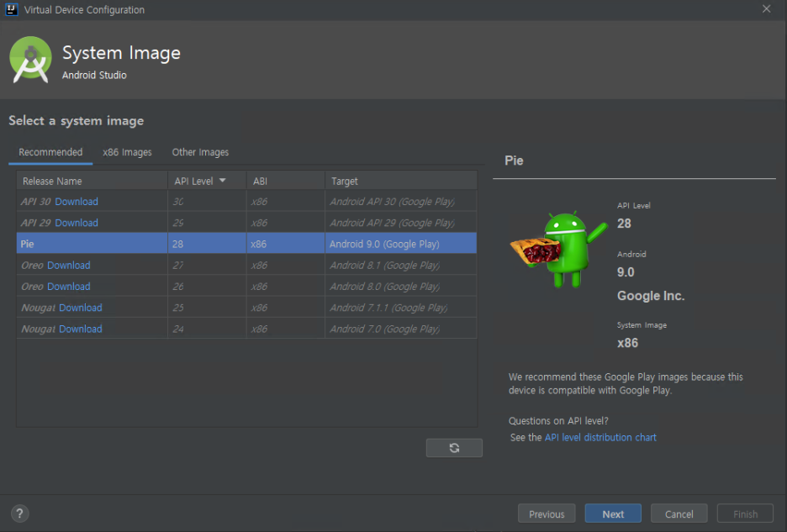This screenshot has height=532, width=787.
Task: Click the refresh system images icon button
Action: click(454, 448)
